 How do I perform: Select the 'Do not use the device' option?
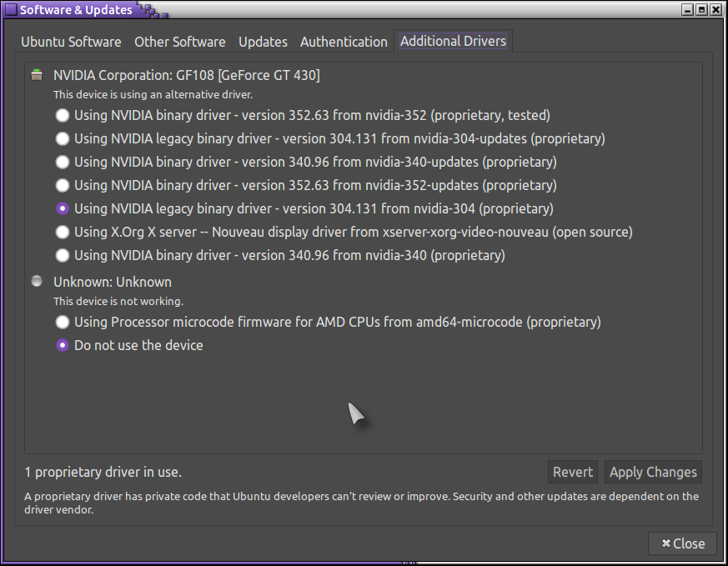coord(129,345)
